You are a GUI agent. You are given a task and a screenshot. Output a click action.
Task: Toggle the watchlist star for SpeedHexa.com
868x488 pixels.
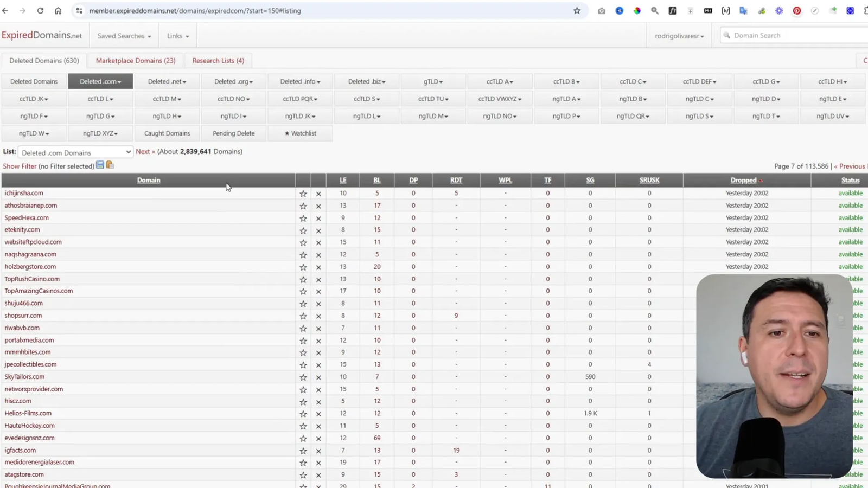(303, 218)
